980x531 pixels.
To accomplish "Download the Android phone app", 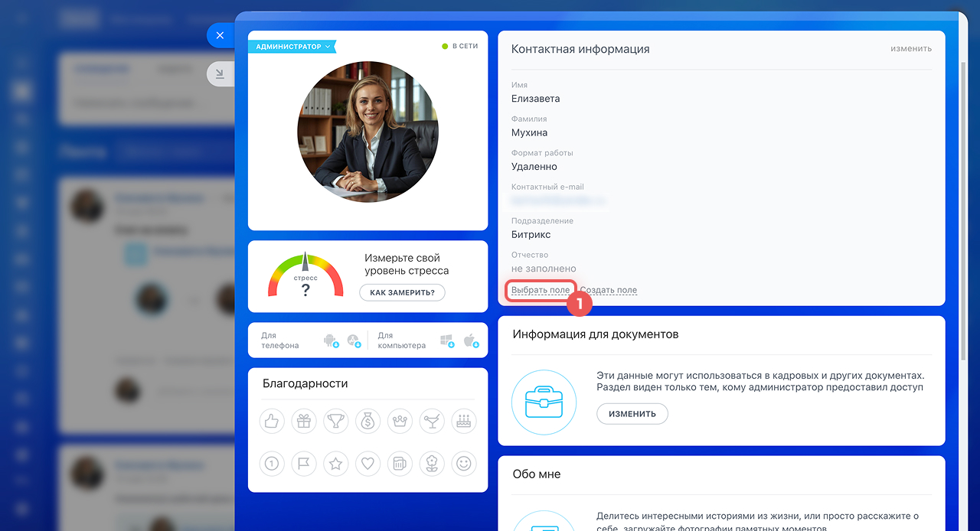I will pyautogui.click(x=331, y=340).
